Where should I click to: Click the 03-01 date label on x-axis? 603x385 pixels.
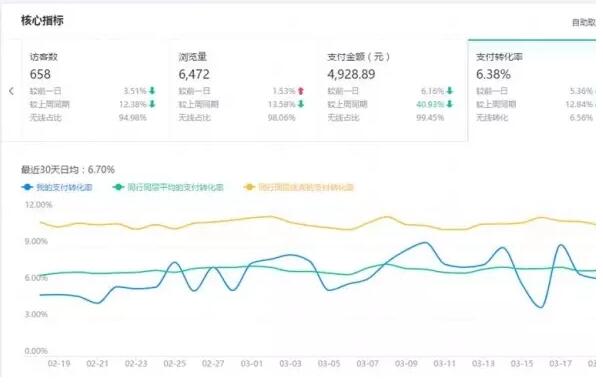pyautogui.click(x=252, y=363)
